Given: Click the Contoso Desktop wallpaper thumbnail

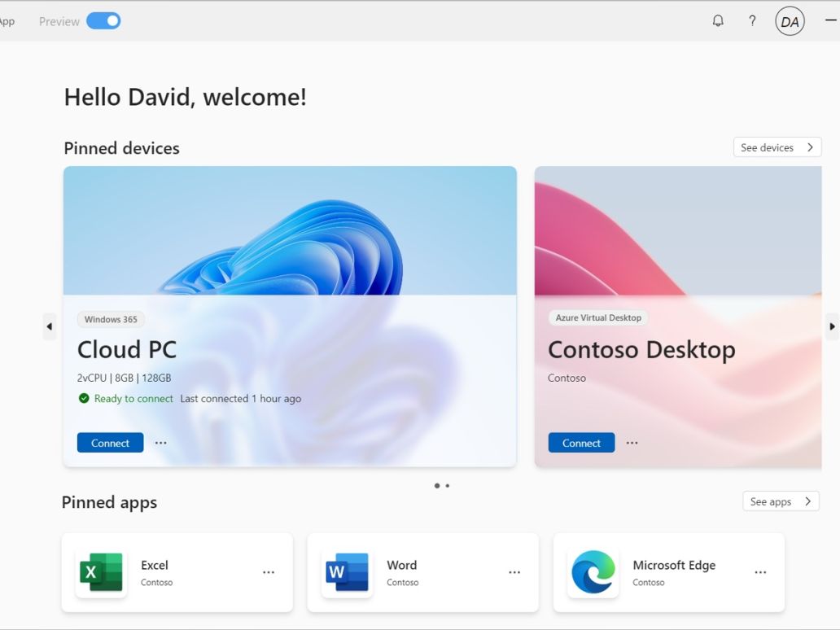Looking at the screenshot, I should [678, 230].
